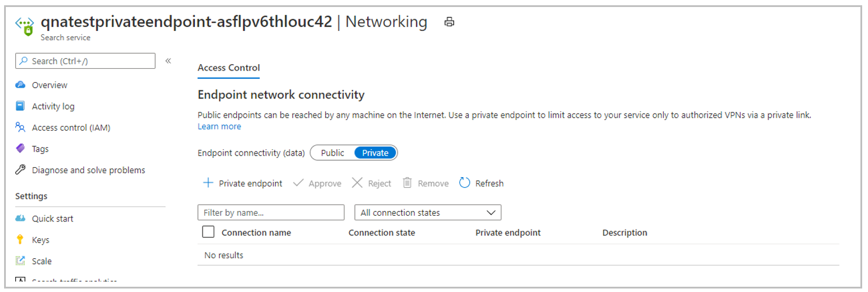Open the Access Control tab
Viewport: 868px width, 292px height.
(x=229, y=68)
